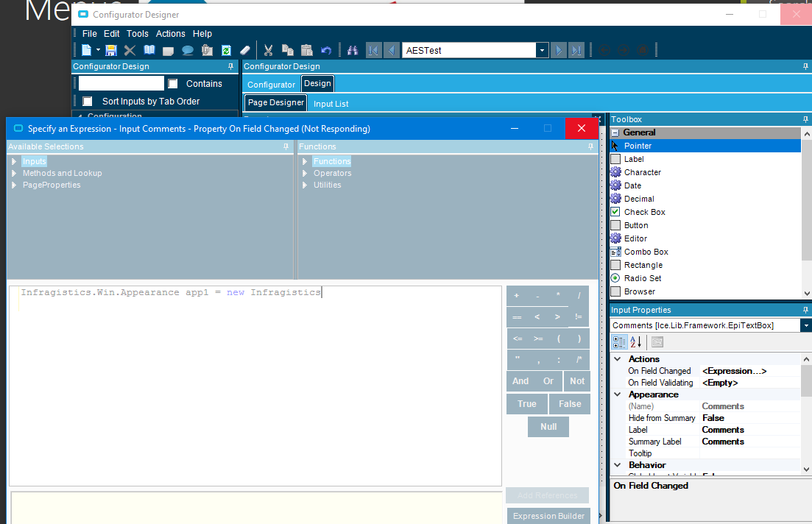Open the Tools menu

137,34
